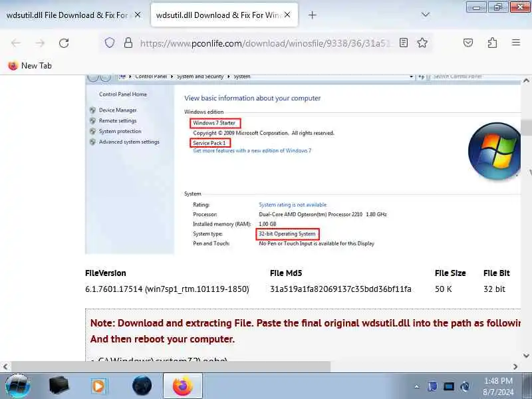Open Windows Start menu
The image size is (532, 399).
click(18, 386)
